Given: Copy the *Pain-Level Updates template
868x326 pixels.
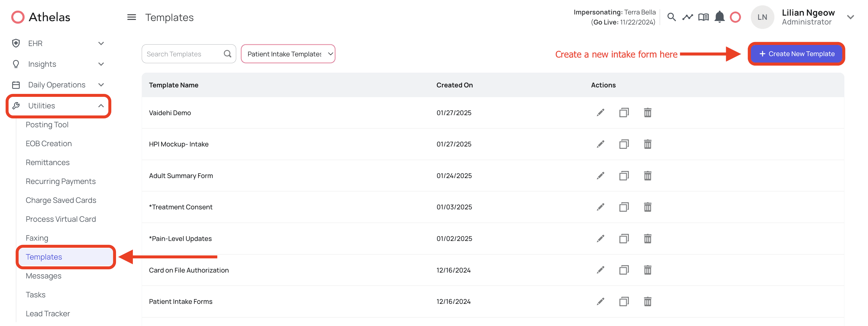Looking at the screenshot, I should click(x=624, y=239).
